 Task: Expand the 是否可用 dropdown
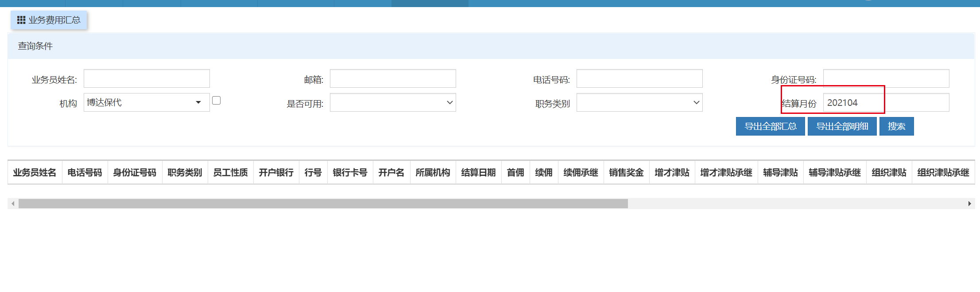point(393,102)
